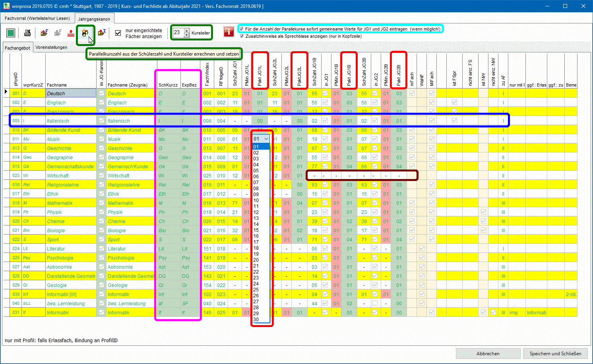Click the folder icon with blue I
Viewport: 593px width, 364px height.
tap(102, 33)
